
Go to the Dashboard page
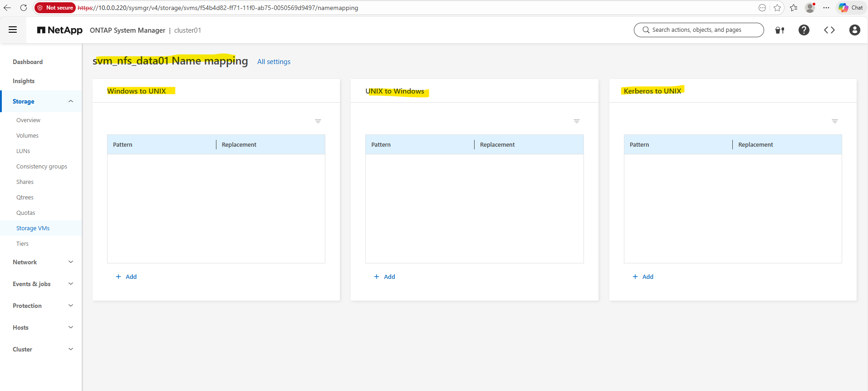tap(28, 62)
